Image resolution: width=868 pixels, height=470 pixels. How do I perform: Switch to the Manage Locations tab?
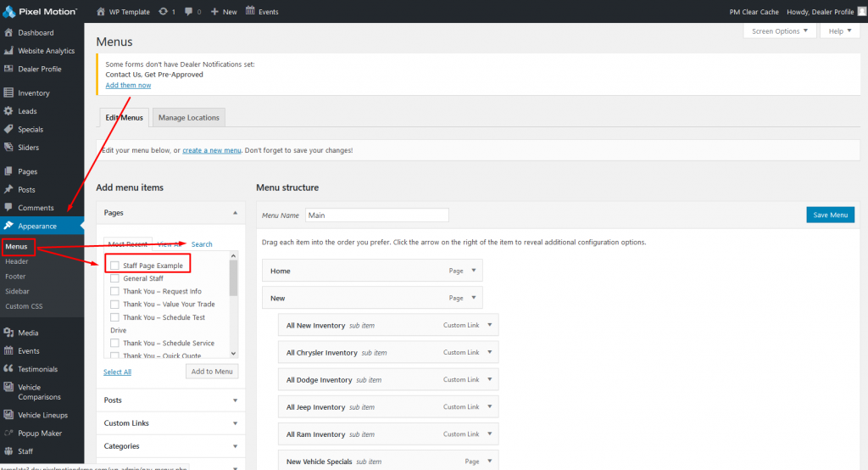189,117
